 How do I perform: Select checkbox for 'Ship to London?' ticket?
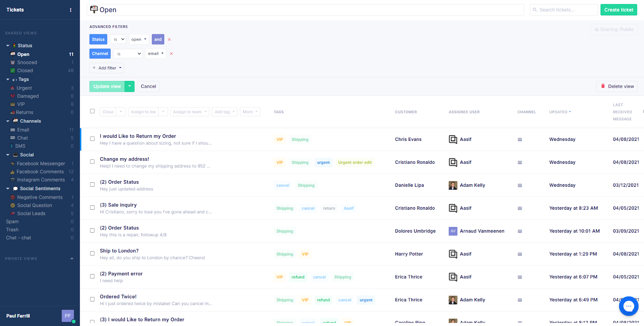92,254
